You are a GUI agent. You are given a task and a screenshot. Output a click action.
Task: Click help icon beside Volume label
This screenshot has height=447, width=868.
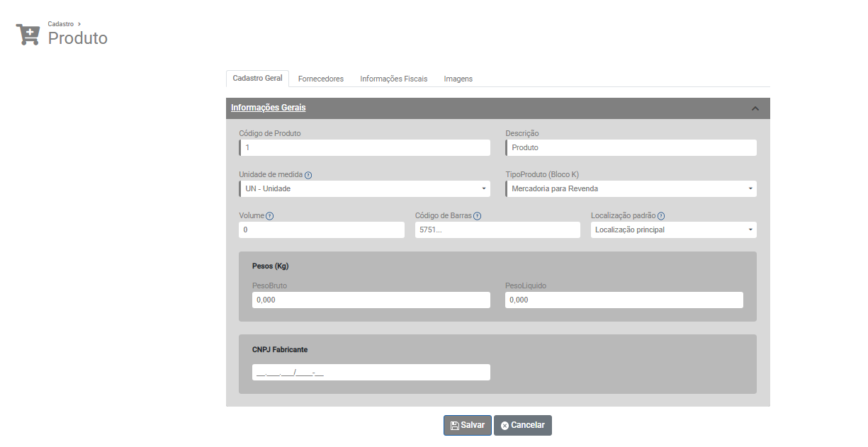pos(270,216)
